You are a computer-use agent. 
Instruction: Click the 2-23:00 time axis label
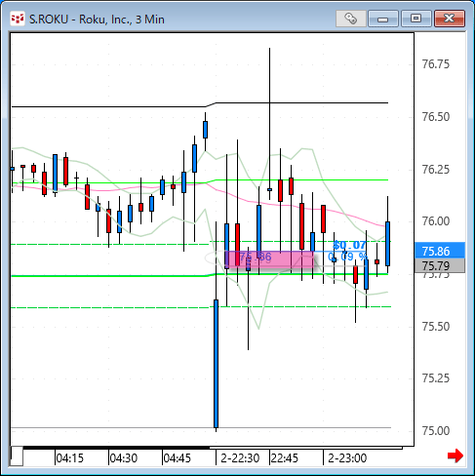point(347,458)
